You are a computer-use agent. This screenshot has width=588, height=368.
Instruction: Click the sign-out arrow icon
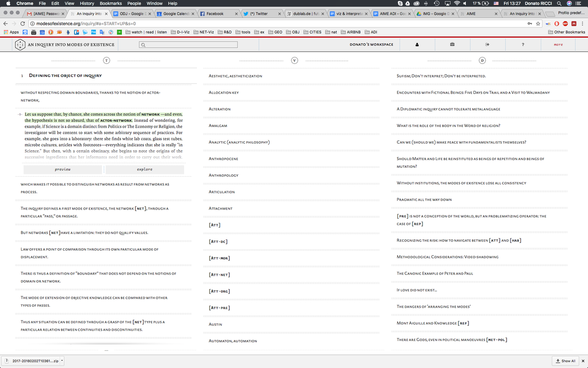pyautogui.click(x=487, y=45)
